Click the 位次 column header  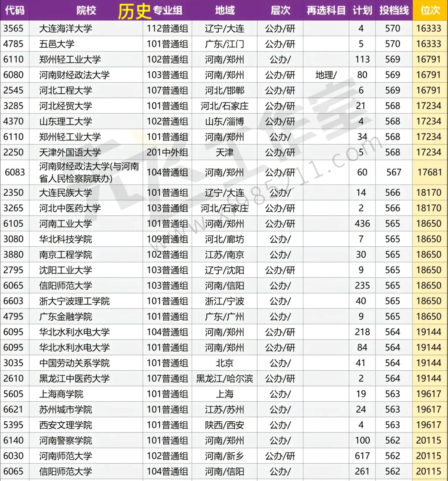tap(430, 10)
